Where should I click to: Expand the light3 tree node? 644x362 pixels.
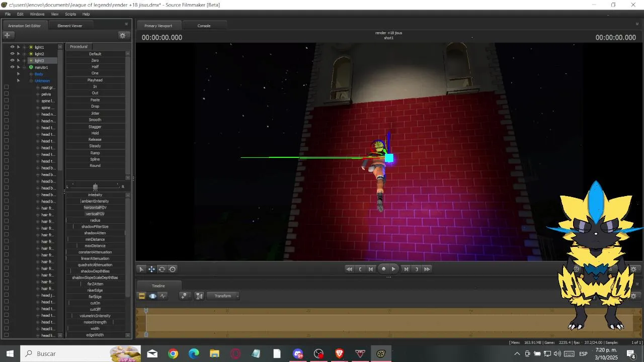[x=24, y=60]
